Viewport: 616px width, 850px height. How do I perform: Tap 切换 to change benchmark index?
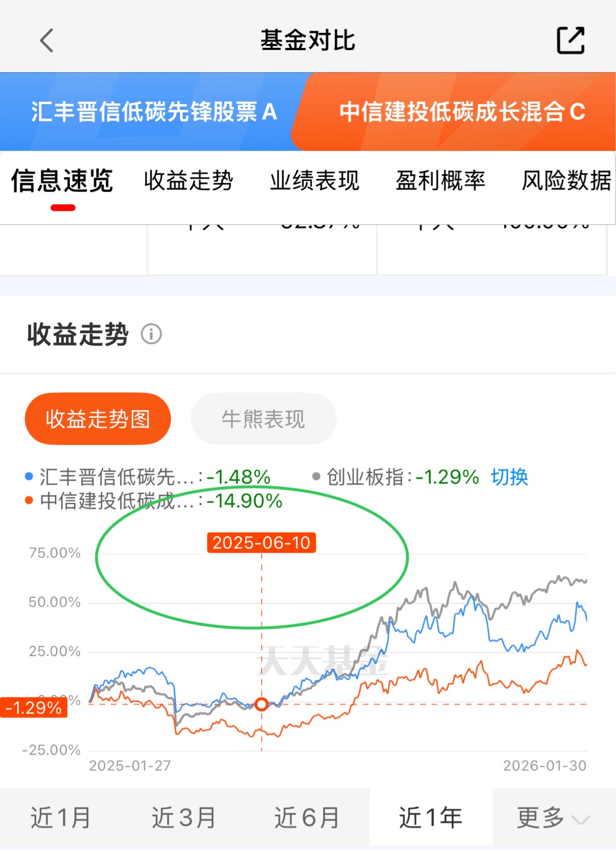click(509, 476)
